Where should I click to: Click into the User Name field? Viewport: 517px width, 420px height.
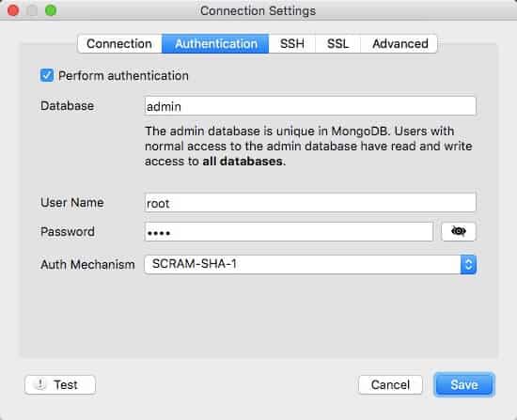pyautogui.click(x=310, y=202)
